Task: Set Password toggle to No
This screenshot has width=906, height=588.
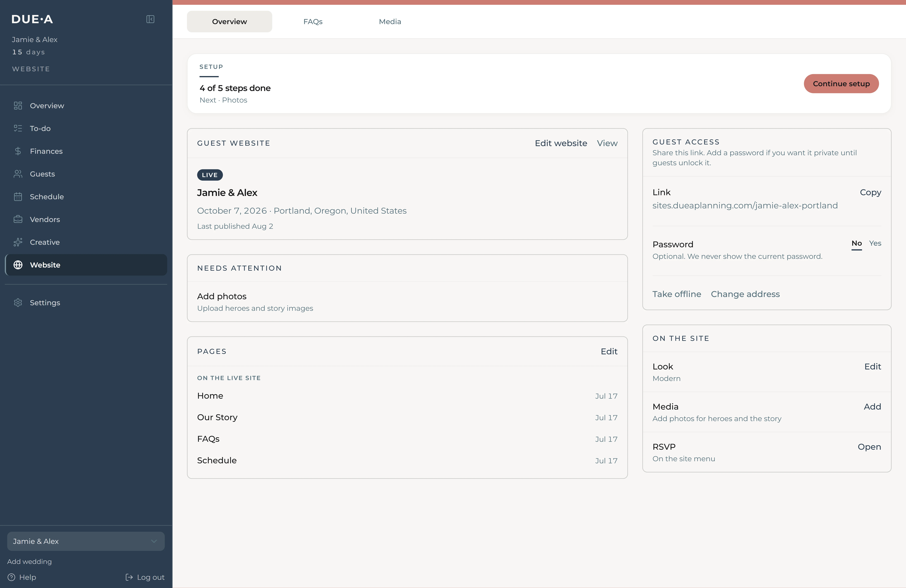Action: pos(857,243)
